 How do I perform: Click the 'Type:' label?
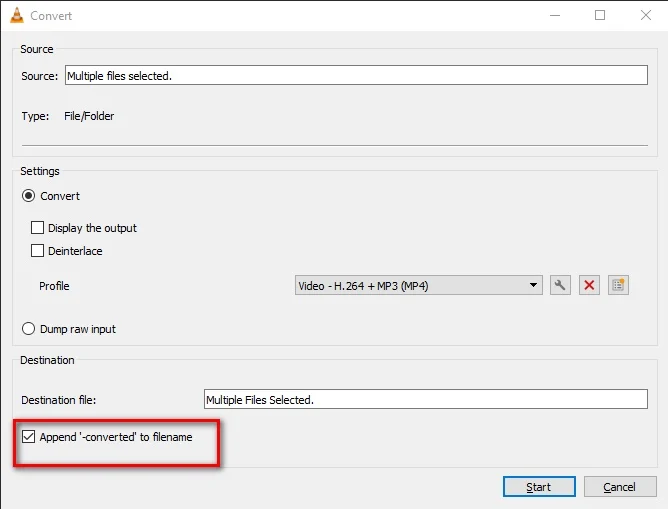(x=35, y=116)
